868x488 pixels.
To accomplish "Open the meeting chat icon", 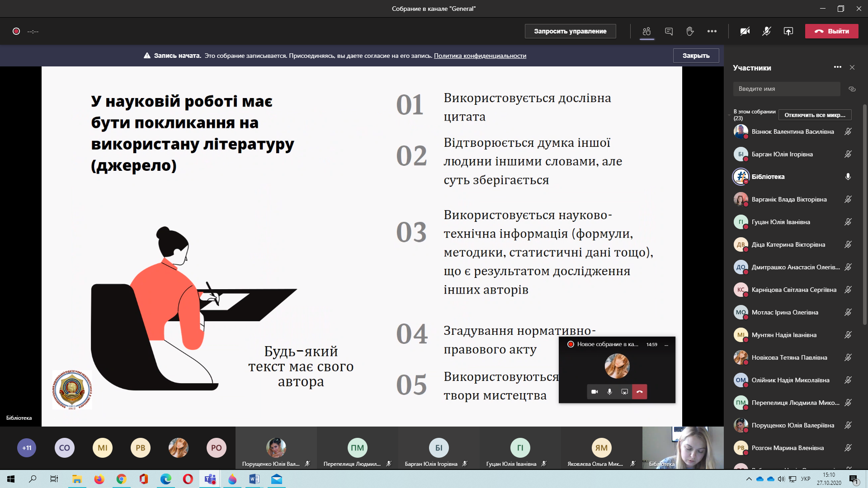I will (x=669, y=31).
